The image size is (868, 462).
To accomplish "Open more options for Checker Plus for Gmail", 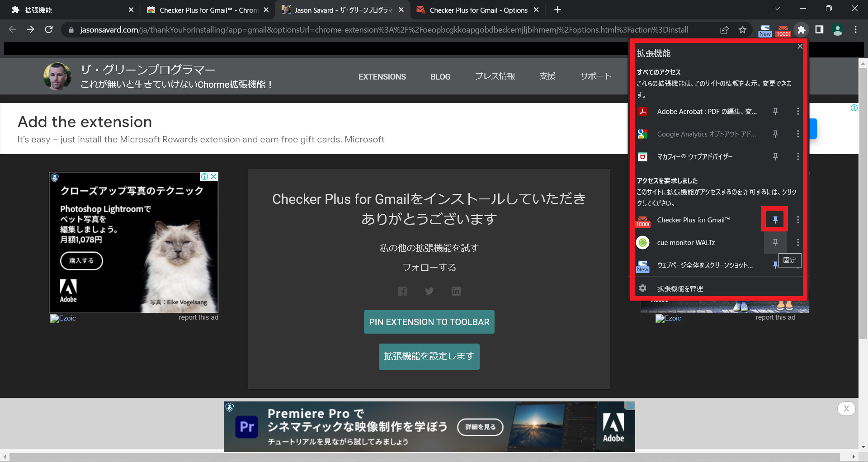I will [797, 220].
